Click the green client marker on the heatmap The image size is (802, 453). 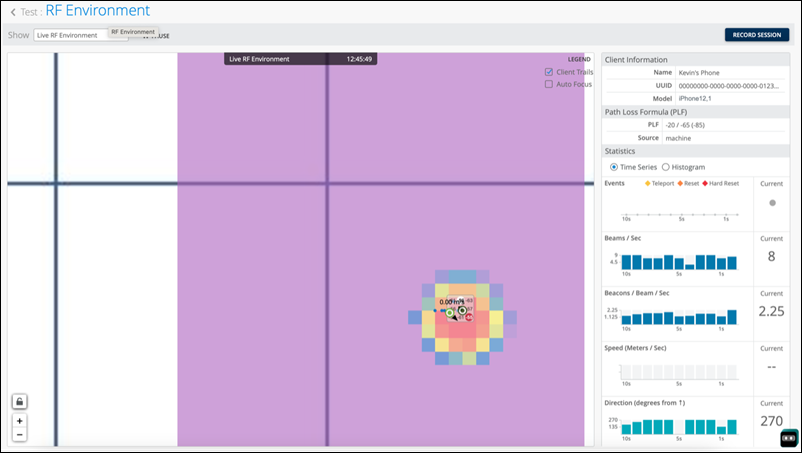tap(449, 313)
